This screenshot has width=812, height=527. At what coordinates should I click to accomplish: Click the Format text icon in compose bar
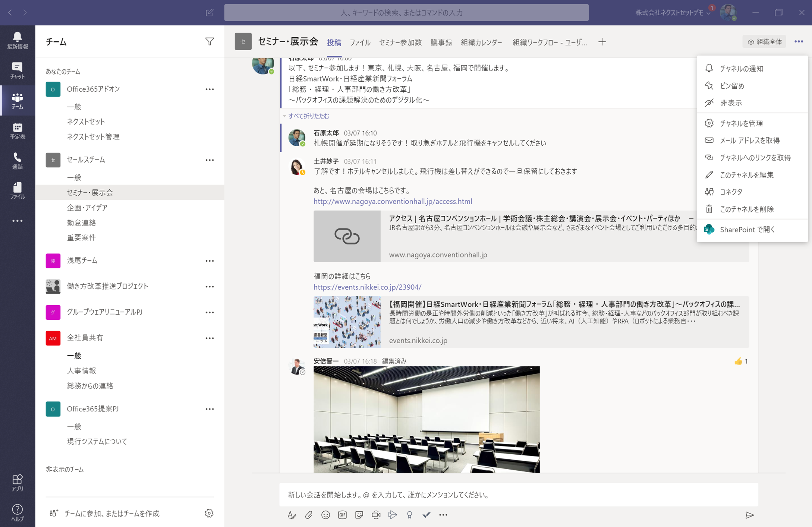pyautogui.click(x=292, y=515)
